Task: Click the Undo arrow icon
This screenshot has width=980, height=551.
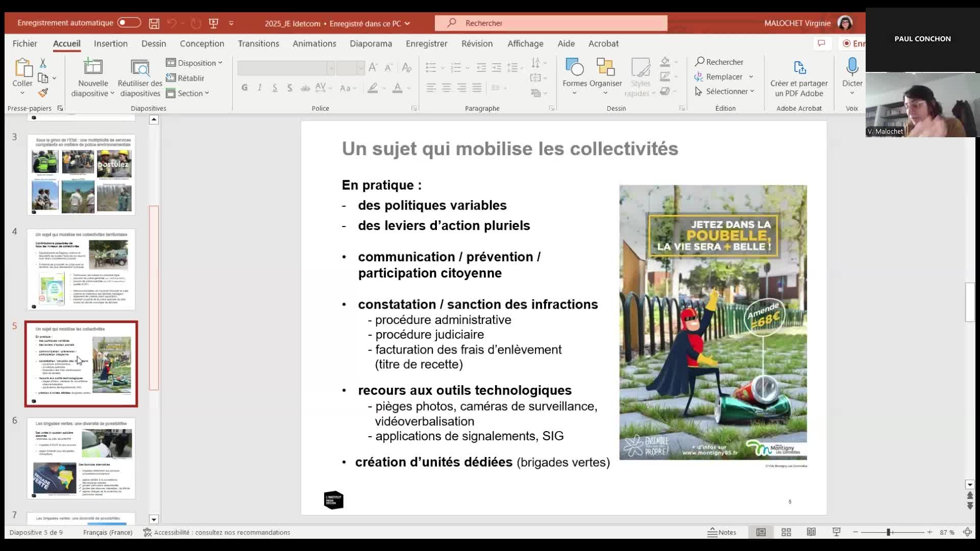Action: click(172, 23)
